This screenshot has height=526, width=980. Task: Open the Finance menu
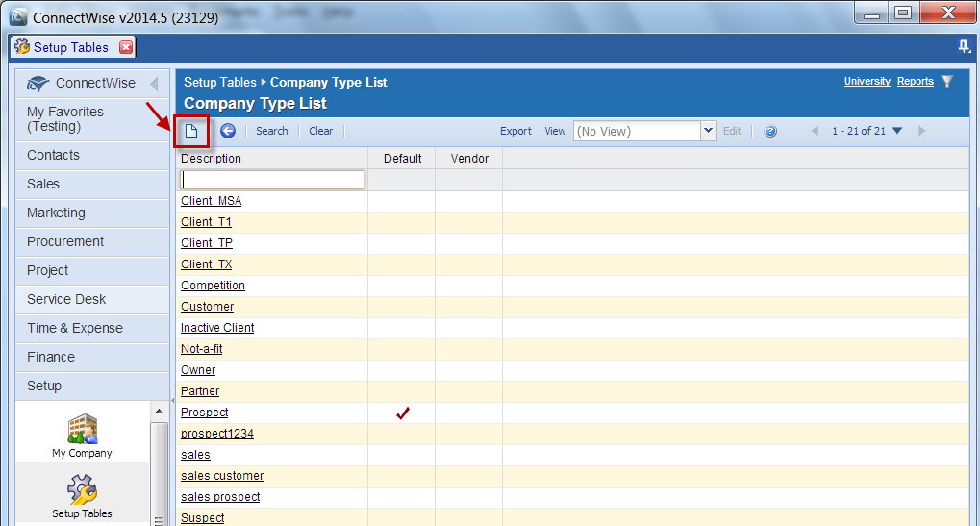pyautogui.click(x=92, y=357)
